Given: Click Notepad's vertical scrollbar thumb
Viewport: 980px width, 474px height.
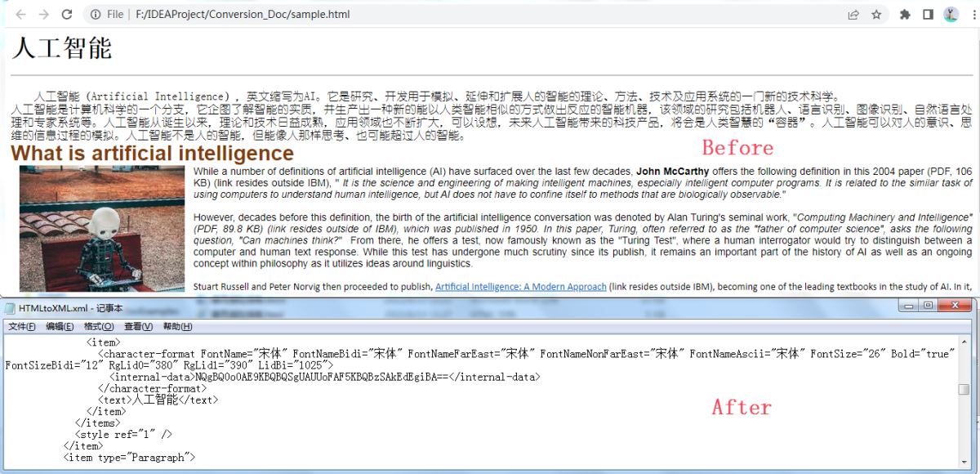Looking at the screenshot, I should point(964,389).
